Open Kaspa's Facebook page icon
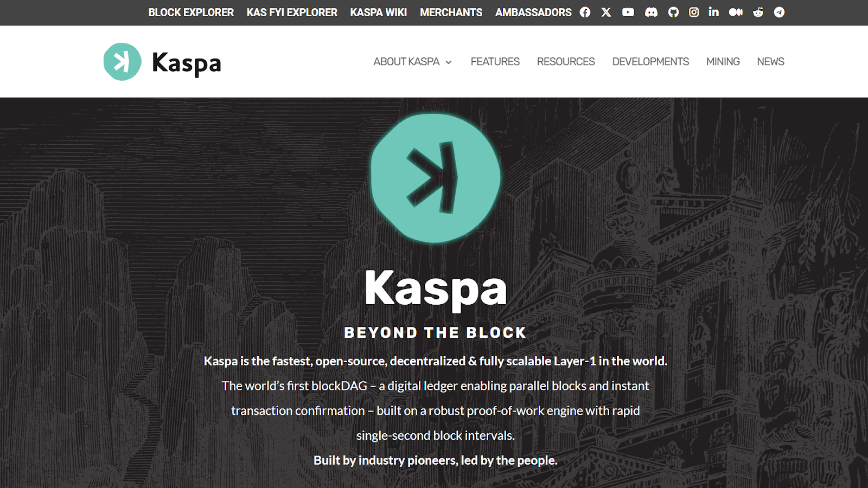Image resolution: width=868 pixels, height=488 pixels. click(585, 12)
